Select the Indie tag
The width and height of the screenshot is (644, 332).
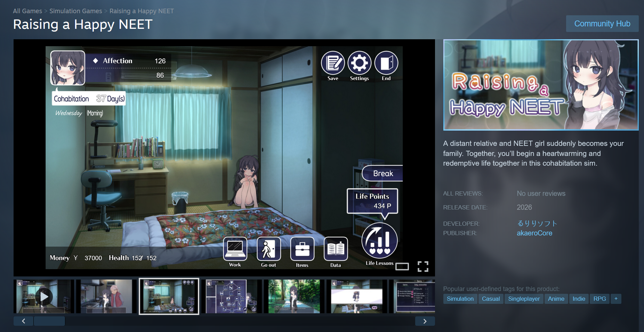[x=579, y=299]
